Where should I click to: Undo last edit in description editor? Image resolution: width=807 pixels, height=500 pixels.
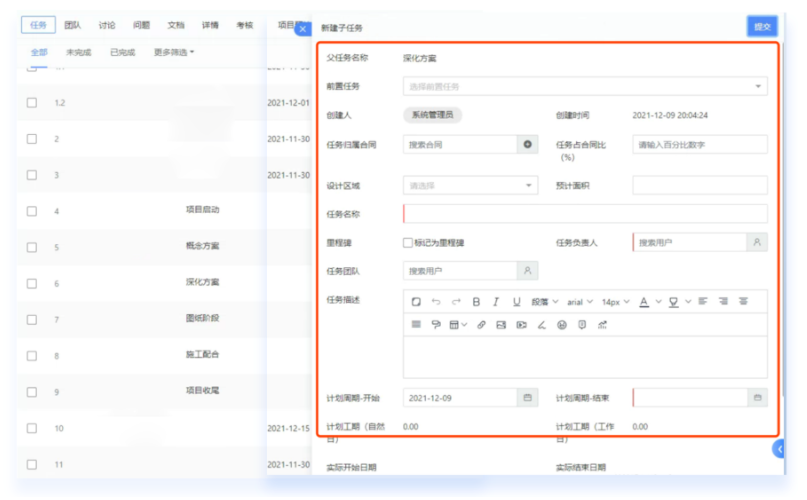click(436, 302)
